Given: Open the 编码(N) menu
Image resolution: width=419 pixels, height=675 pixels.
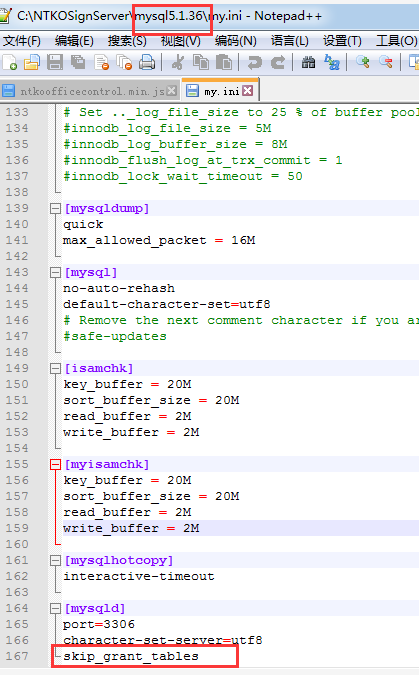Looking at the screenshot, I should [236, 41].
